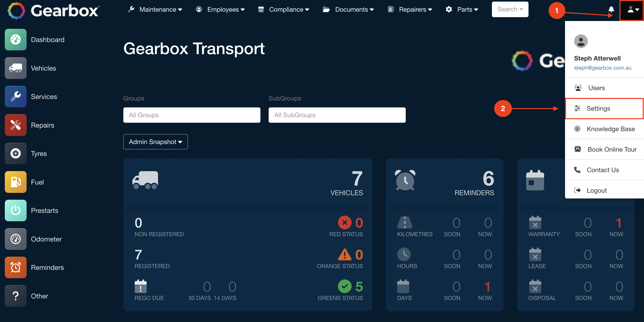This screenshot has height=322, width=644.
Task: Open the Odometer gauge icon in sidebar
Action: coord(16,239)
